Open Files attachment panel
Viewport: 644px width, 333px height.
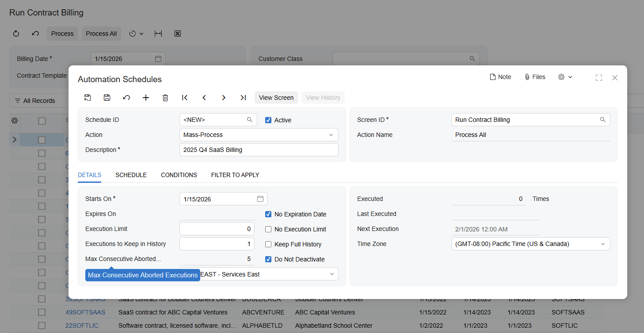click(535, 77)
